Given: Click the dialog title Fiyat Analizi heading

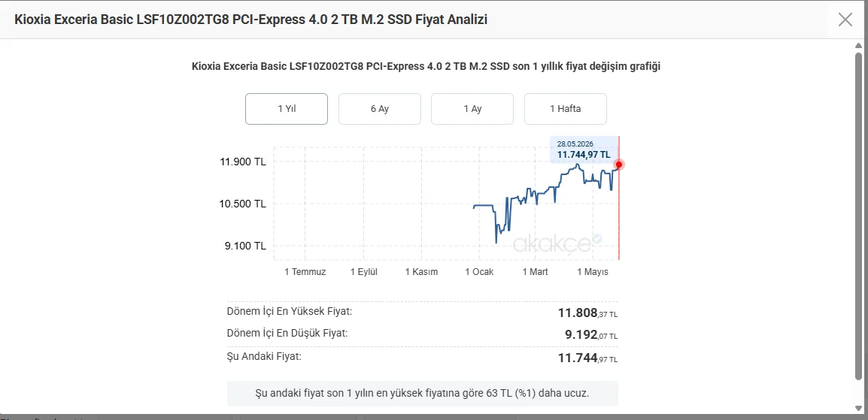Looking at the screenshot, I should click(250, 20).
